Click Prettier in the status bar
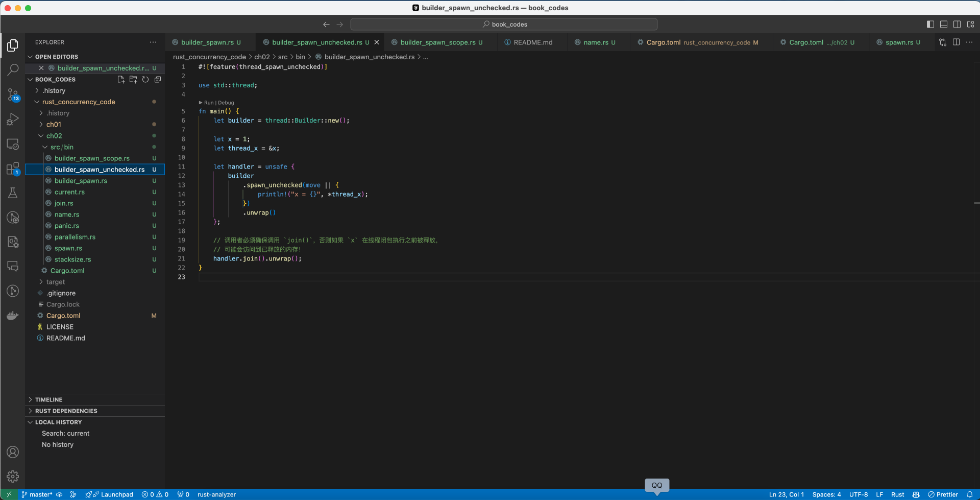Viewport: 980px width, 500px height. (943, 494)
